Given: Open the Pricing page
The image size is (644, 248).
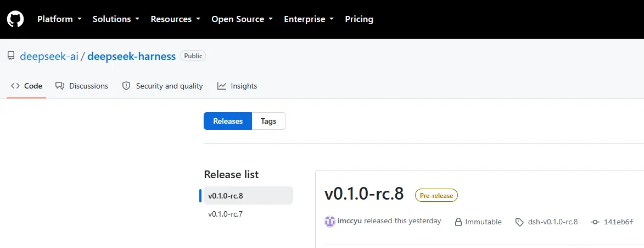Looking at the screenshot, I should (x=359, y=19).
